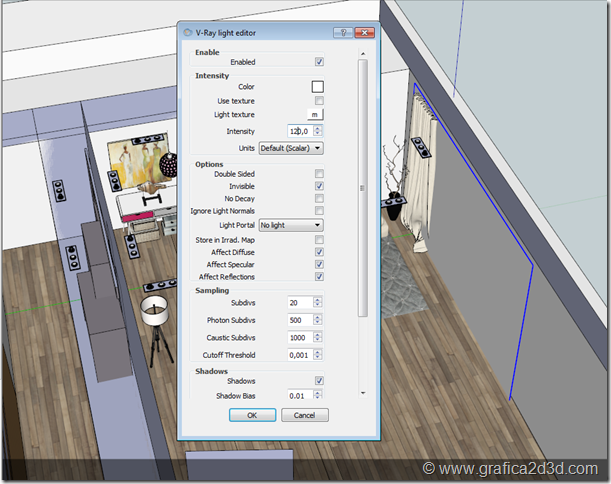Click the help question mark button

[340, 33]
